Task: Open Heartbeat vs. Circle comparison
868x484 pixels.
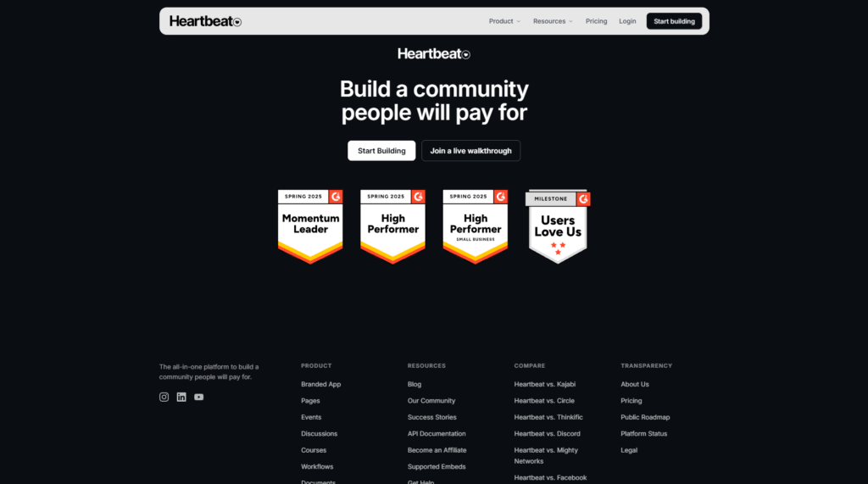Action: point(544,401)
